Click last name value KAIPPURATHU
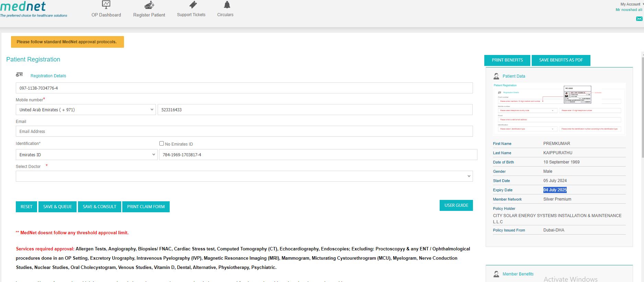 point(558,153)
